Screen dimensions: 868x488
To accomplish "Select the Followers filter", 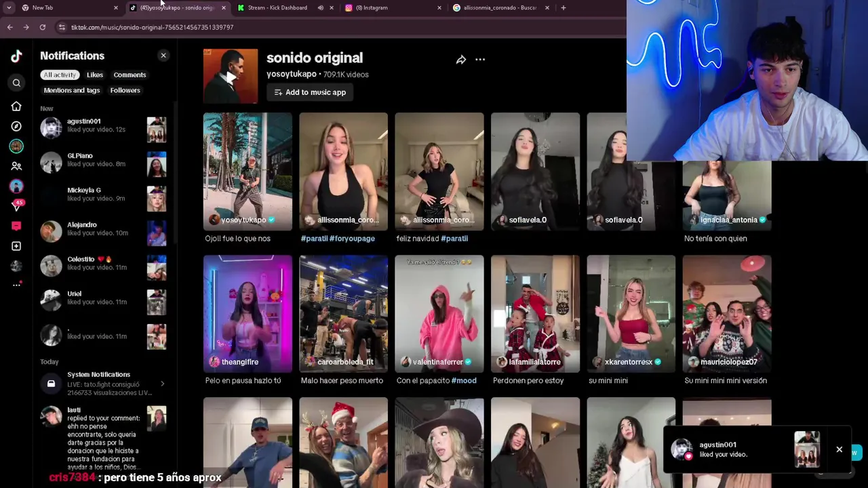I will (x=125, y=90).
